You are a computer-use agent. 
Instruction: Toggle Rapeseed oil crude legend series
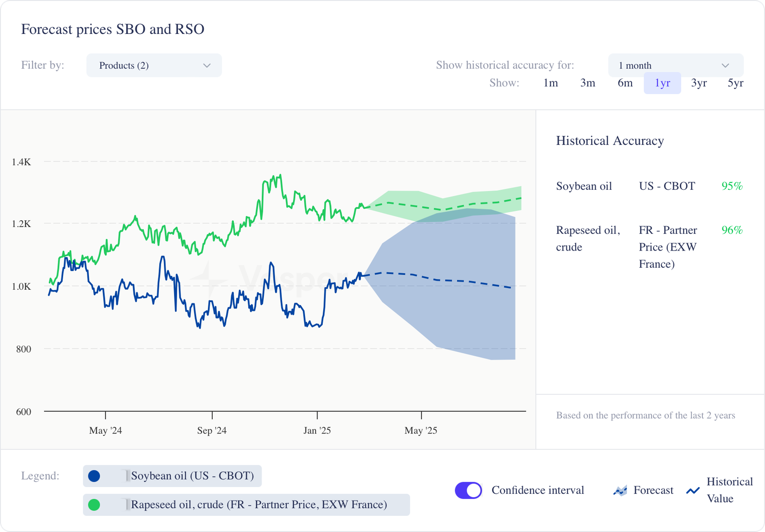(x=259, y=505)
